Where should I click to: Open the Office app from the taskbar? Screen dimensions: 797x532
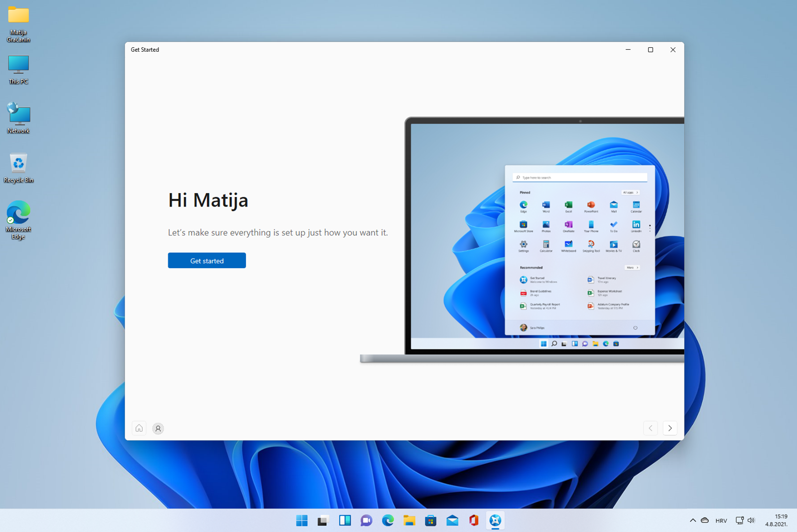tap(474, 521)
